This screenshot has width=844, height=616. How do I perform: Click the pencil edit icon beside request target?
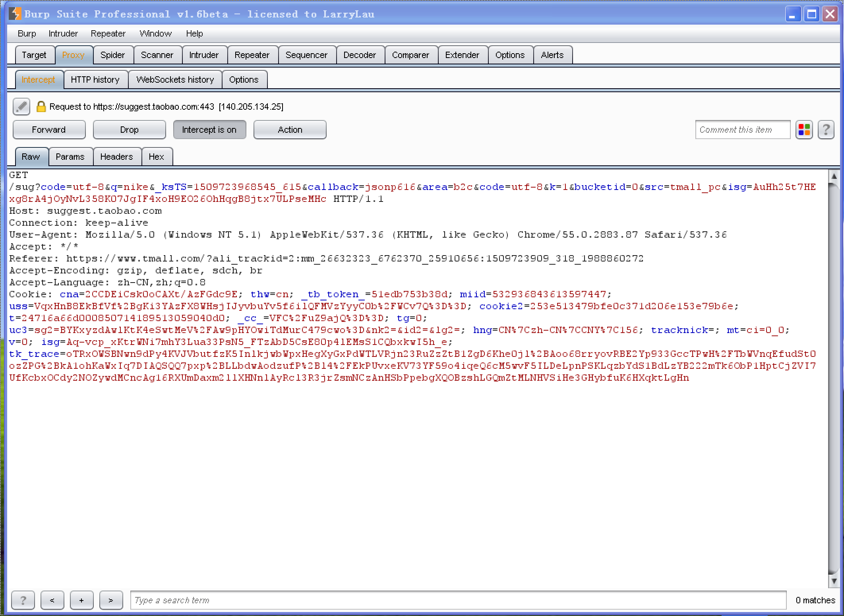(x=21, y=107)
